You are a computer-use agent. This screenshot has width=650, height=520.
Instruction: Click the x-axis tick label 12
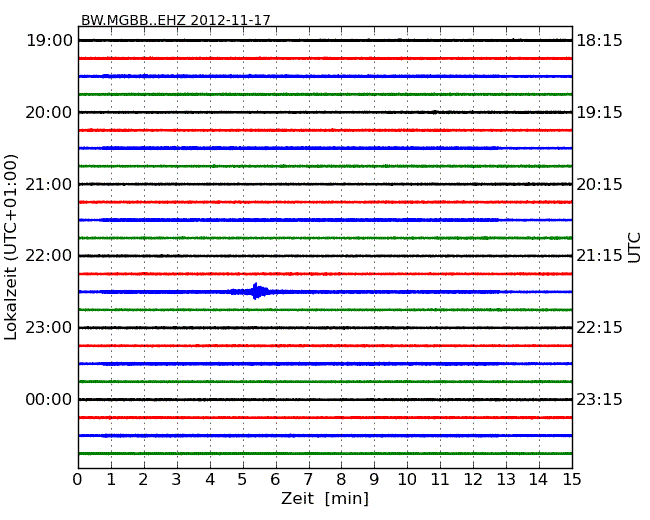[473, 479]
